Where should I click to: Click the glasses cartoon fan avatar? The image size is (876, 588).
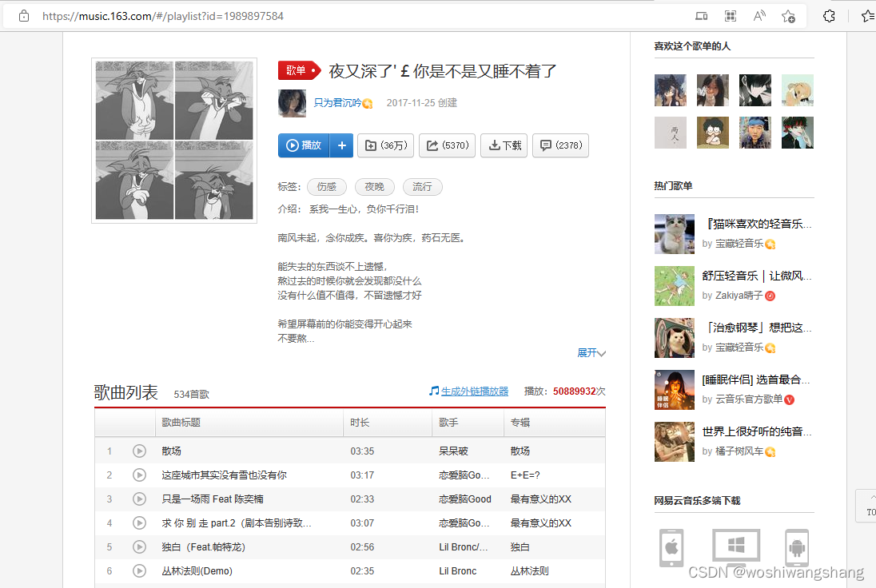713,133
